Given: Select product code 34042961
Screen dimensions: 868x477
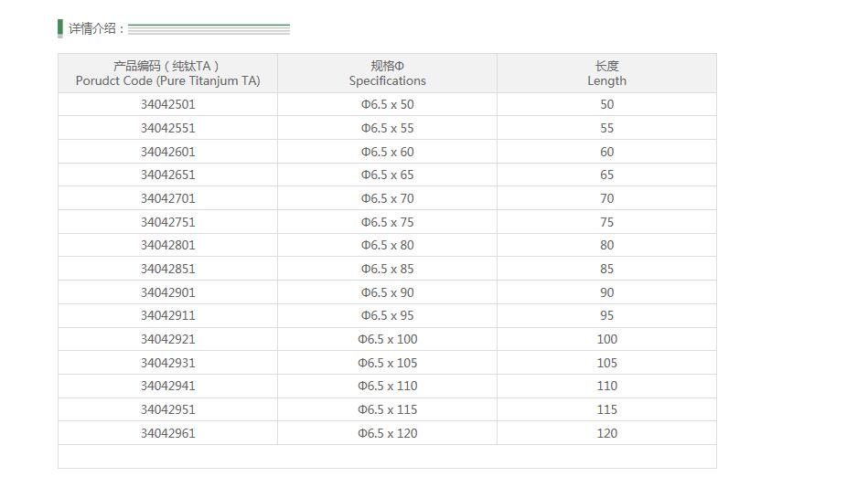Looking at the screenshot, I should click(167, 433).
